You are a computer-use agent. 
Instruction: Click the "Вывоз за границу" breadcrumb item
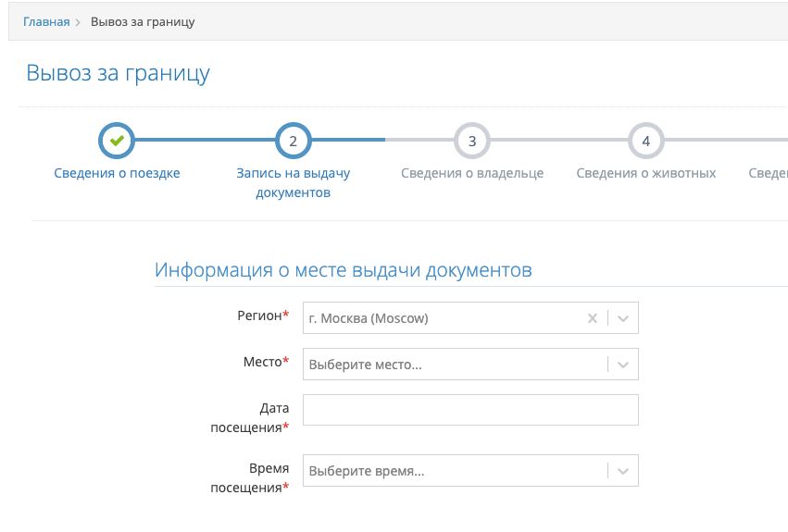143,21
